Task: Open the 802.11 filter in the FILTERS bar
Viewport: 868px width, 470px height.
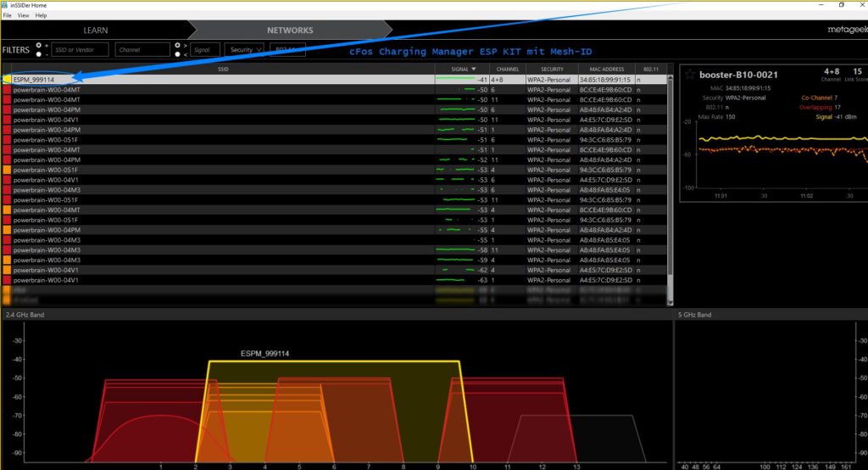Action: [287, 50]
